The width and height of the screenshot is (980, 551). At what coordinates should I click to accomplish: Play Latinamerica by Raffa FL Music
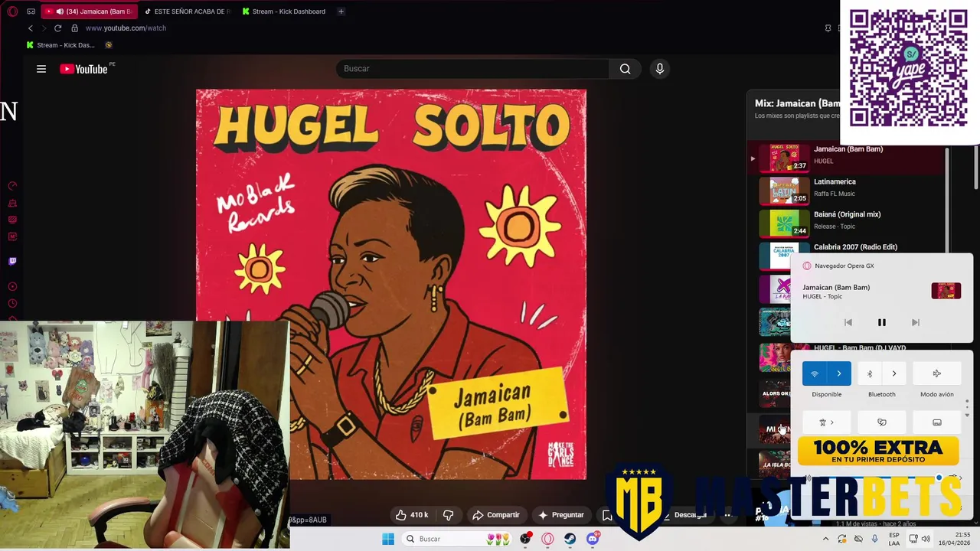tap(848, 190)
